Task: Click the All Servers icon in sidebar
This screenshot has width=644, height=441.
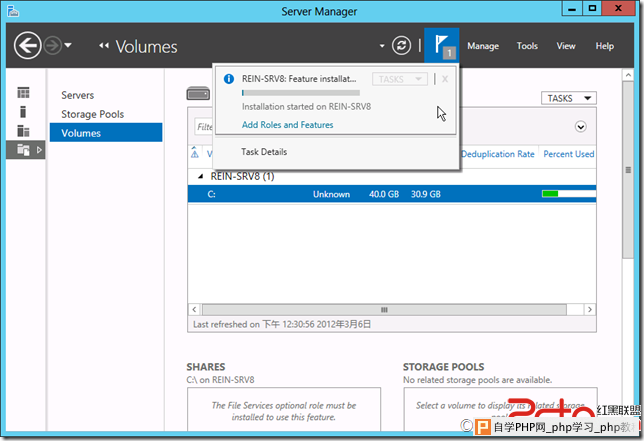Action: click(x=23, y=131)
